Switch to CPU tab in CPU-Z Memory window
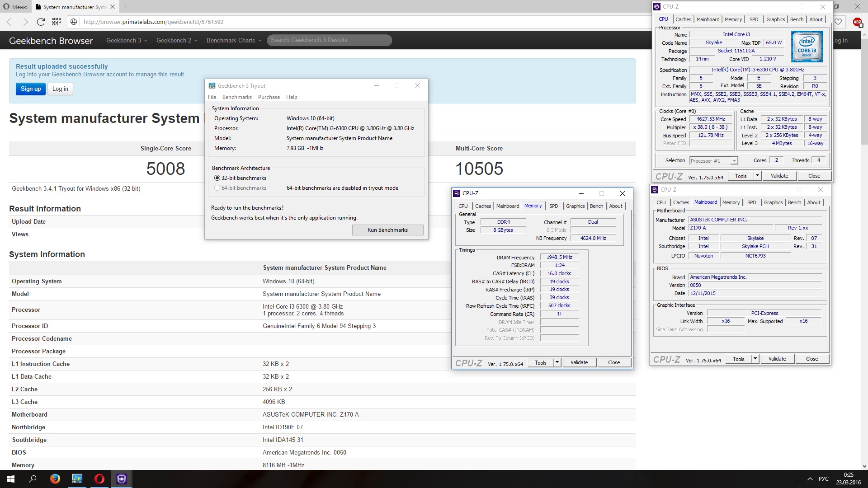The image size is (868, 488). (463, 206)
